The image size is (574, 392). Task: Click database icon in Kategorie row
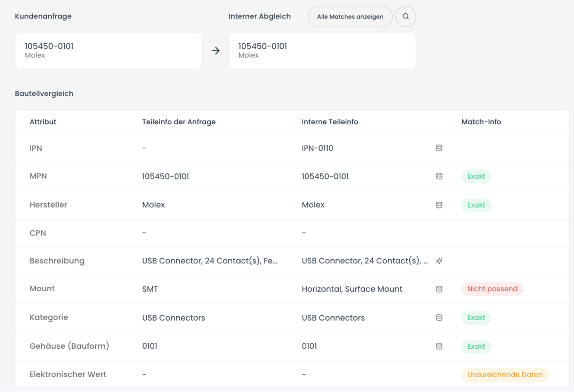point(439,318)
